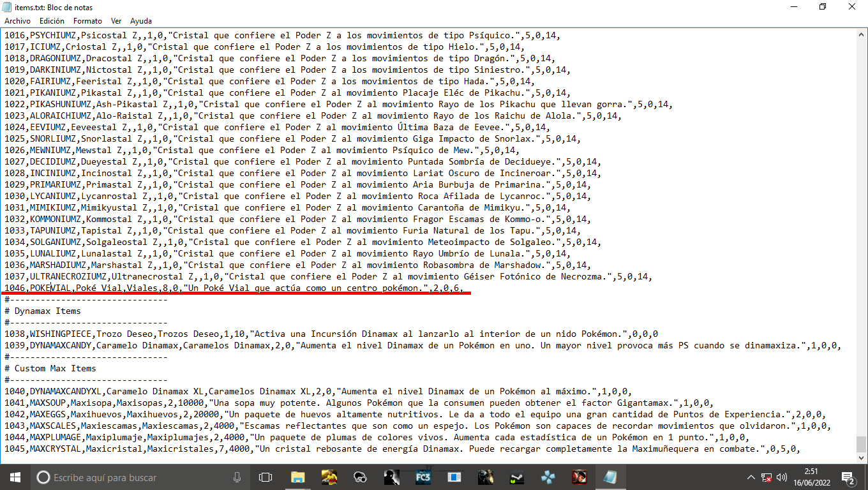The image size is (868, 490).
Task: Open the Edición menu
Action: [52, 21]
